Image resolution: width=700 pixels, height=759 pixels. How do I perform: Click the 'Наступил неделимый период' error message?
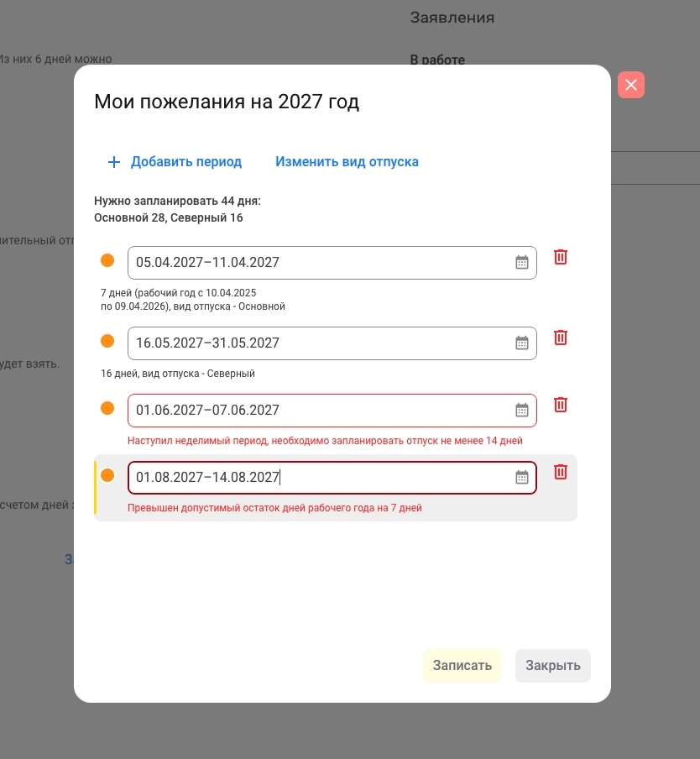coord(325,441)
